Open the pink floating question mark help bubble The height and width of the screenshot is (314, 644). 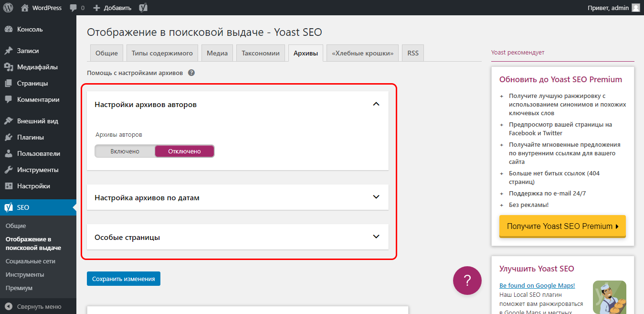467,281
